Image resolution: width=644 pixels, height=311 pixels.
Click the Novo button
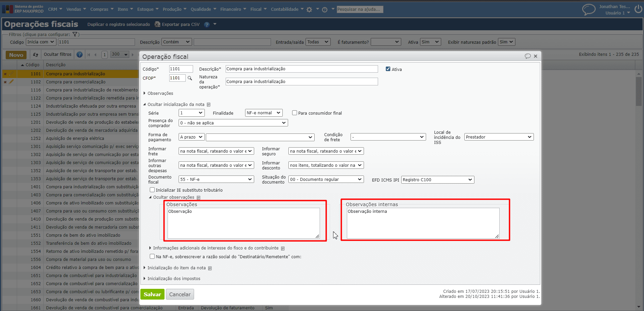[16, 55]
